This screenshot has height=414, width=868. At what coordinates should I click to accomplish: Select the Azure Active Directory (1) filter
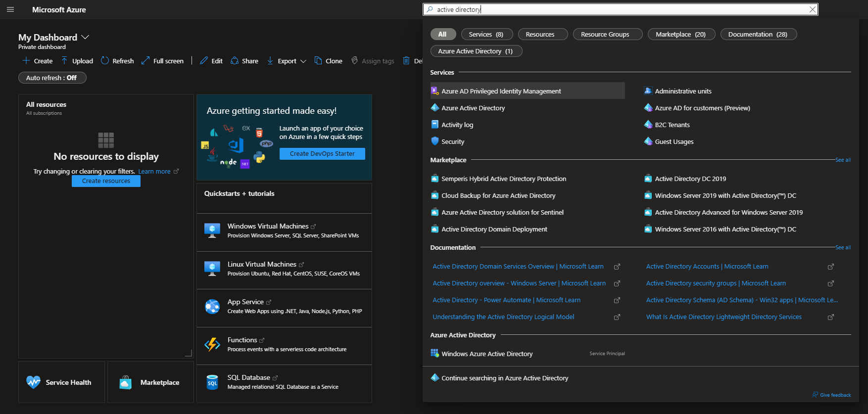point(476,51)
